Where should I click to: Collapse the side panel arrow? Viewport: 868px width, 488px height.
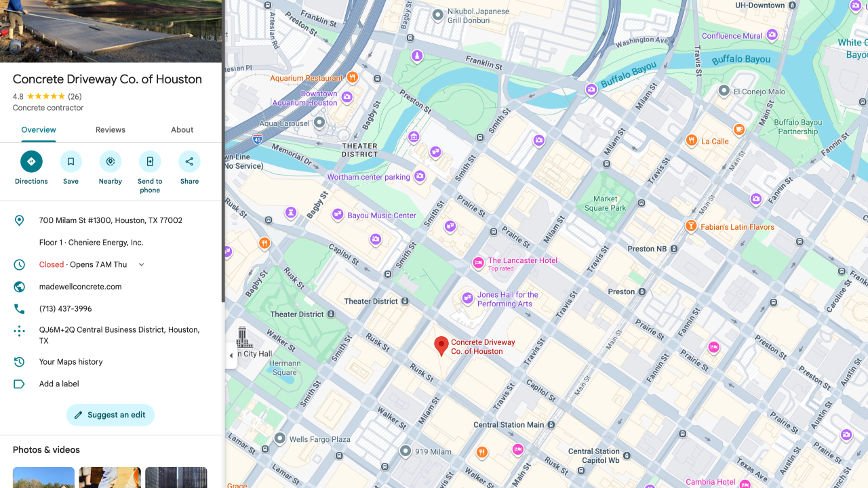(231, 355)
